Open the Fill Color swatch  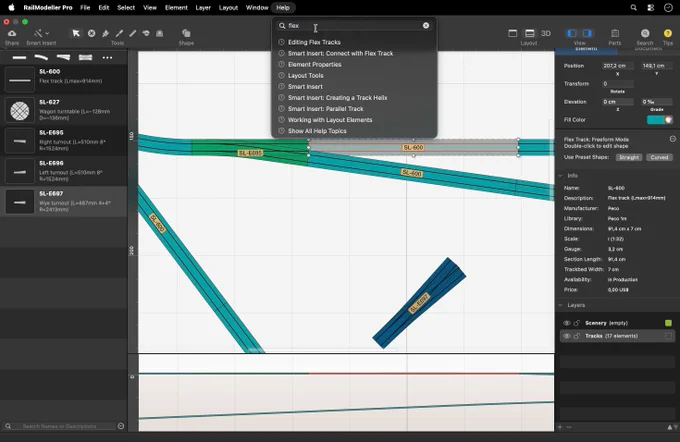[659, 120]
